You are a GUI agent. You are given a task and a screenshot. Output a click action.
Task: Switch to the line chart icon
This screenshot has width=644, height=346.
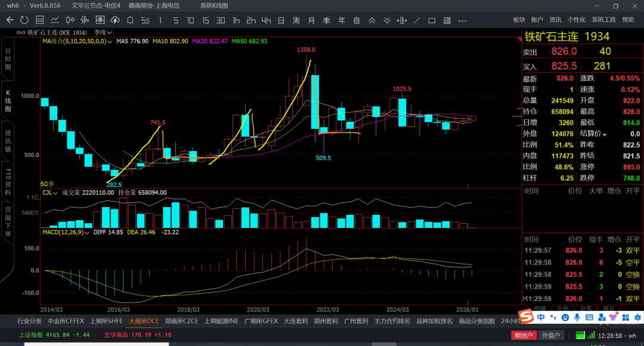55,20
